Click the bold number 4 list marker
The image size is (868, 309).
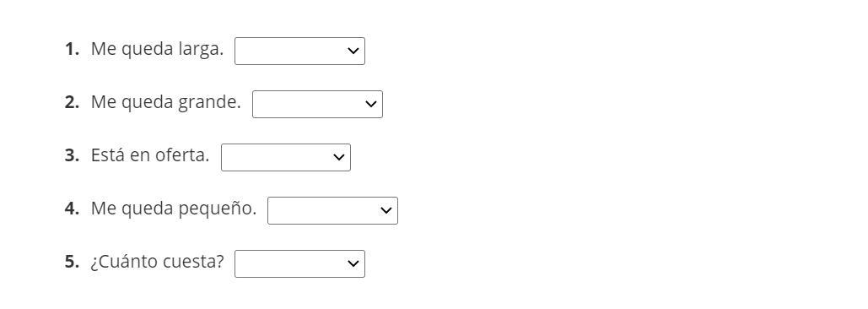tap(72, 209)
